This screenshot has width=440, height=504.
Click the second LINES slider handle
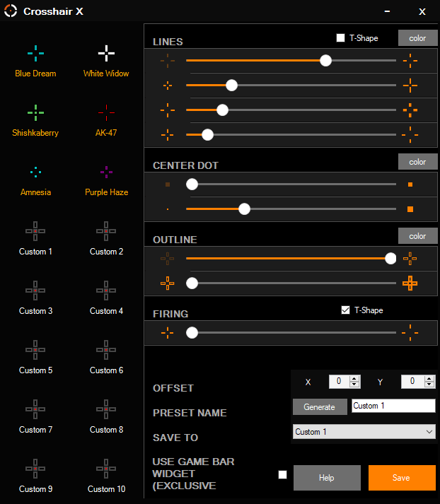[x=231, y=86]
